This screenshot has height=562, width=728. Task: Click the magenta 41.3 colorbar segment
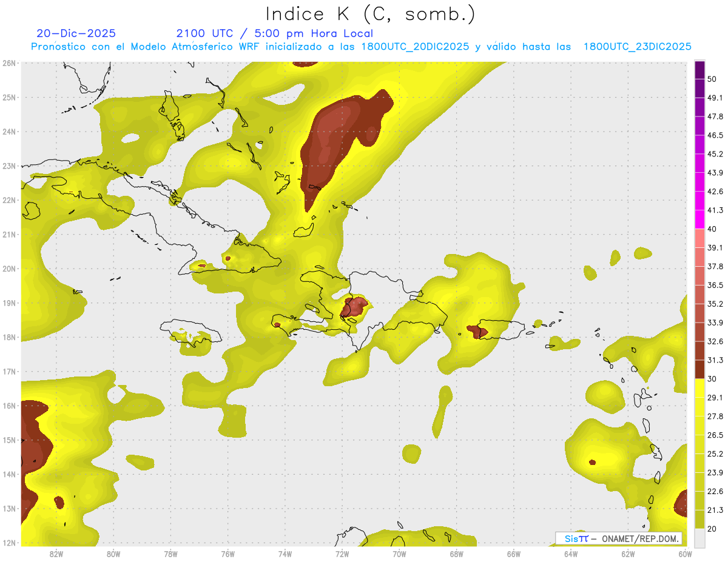click(x=699, y=219)
